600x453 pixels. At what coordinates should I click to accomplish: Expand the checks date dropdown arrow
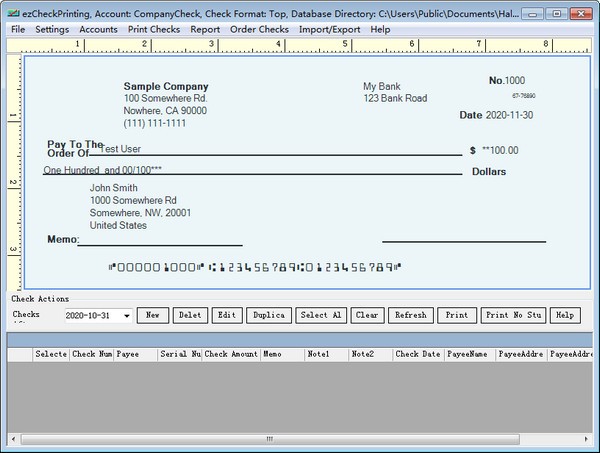[x=127, y=316]
